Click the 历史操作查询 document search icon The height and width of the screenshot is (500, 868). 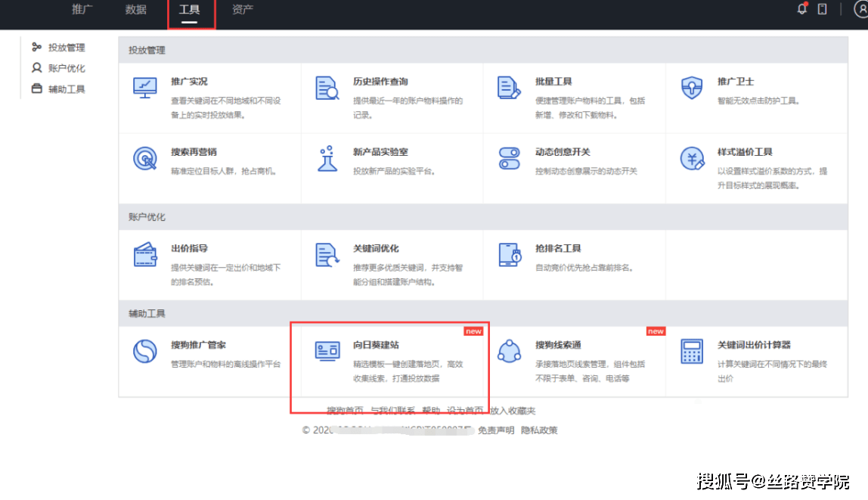pos(327,88)
